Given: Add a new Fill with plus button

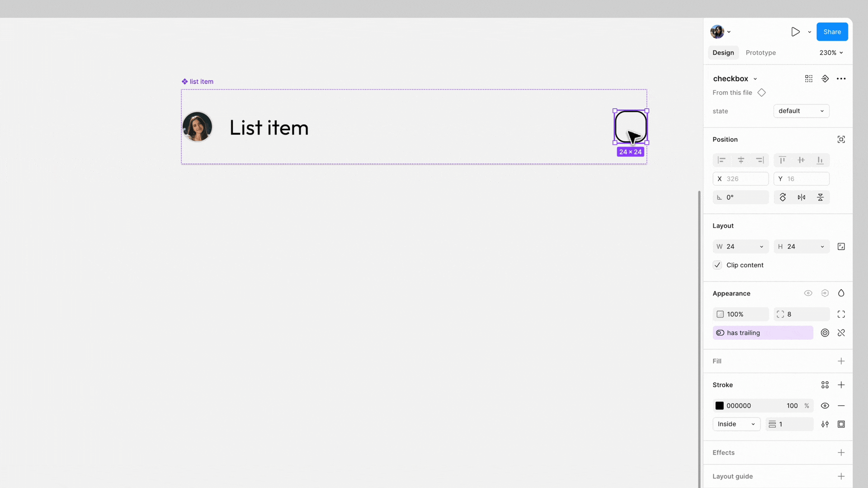Looking at the screenshot, I should [841, 361].
